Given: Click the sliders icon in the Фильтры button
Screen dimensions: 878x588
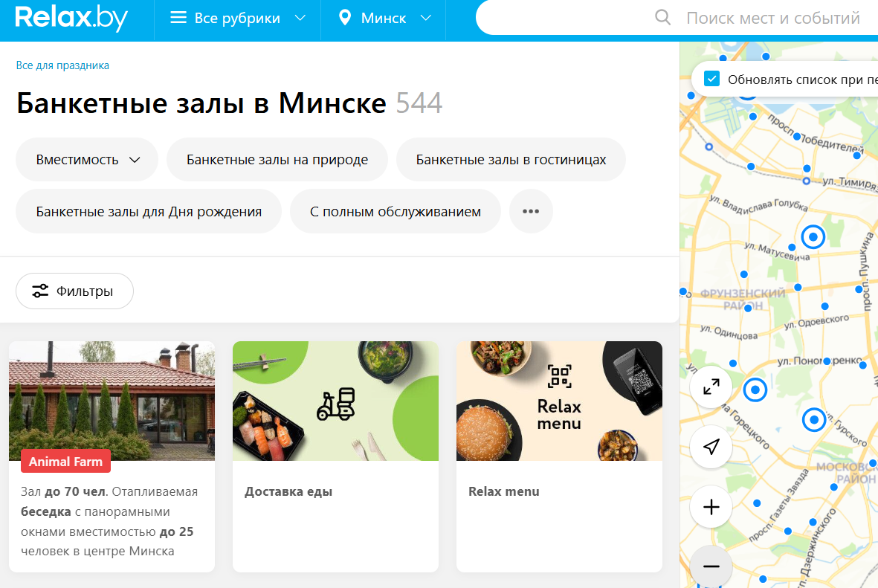Looking at the screenshot, I should click(x=39, y=291).
